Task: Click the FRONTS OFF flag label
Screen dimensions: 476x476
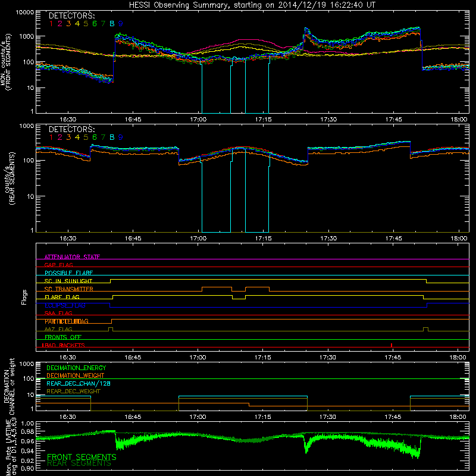Action: coord(63,337)
